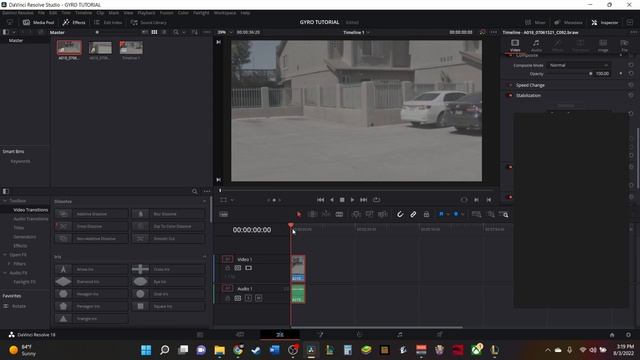This screenshot has height=360, width=640.
Task: Mute the Audio 1 track
Action: pos(259,298)
